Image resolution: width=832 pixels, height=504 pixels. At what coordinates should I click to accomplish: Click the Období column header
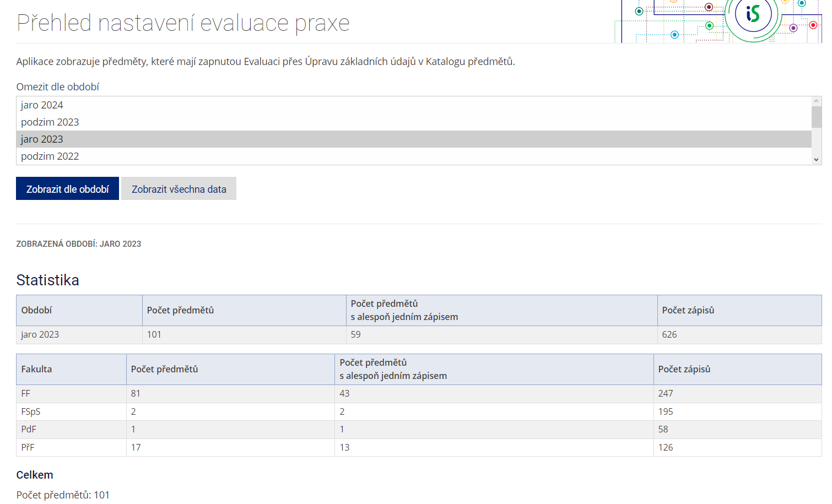(79, 310)
